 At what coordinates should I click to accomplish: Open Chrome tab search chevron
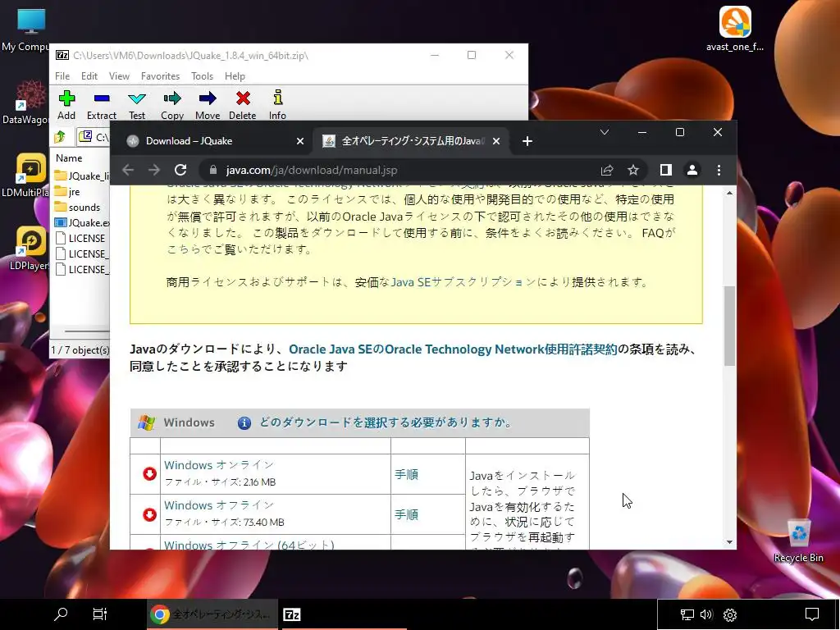click(x=605, y=132)
